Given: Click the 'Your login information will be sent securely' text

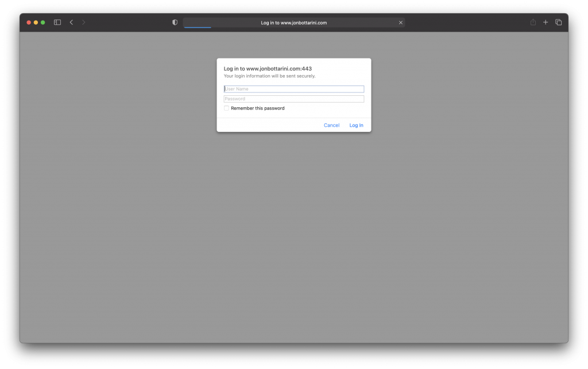Looking at the screenshot, I should click(x=270, y=76).
